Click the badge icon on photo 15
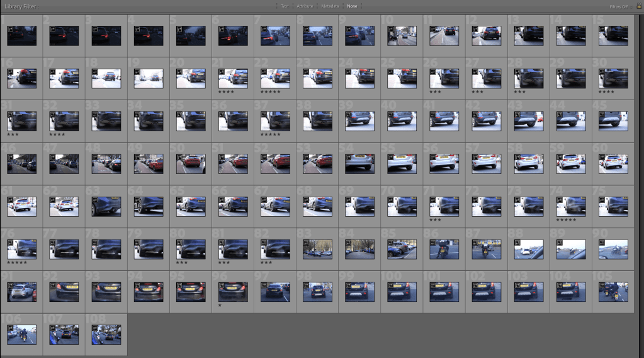The width and height of the screenshot is (644, 358). (x=602, y=30)
